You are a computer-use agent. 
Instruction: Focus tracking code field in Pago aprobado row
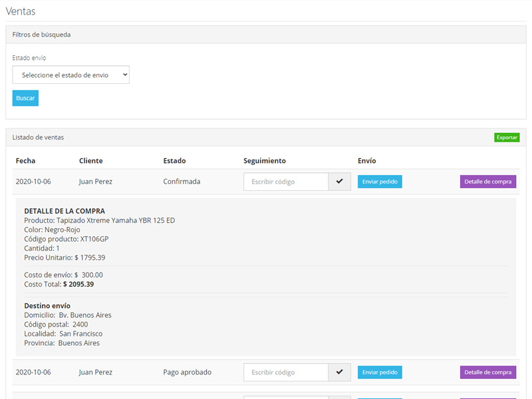click(286, 372)
